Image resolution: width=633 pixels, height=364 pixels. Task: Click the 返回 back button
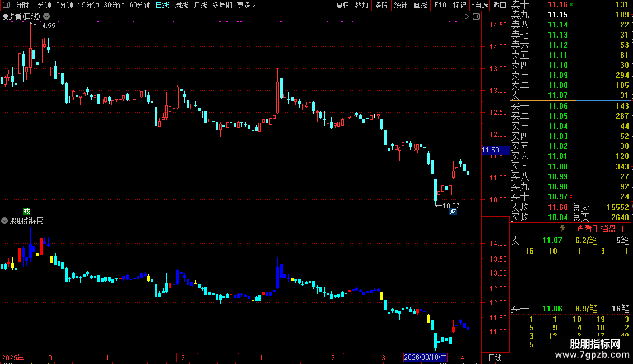point(500,5)
